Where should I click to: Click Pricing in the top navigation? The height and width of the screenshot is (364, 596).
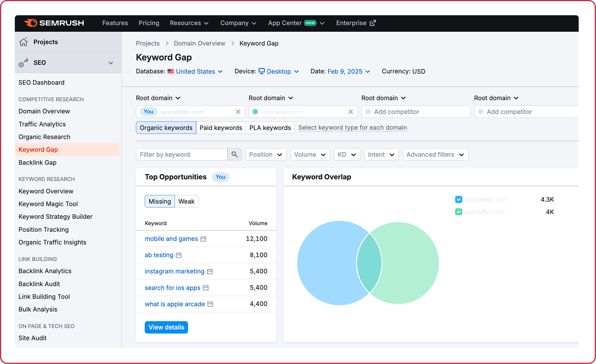tap(149, 23)
